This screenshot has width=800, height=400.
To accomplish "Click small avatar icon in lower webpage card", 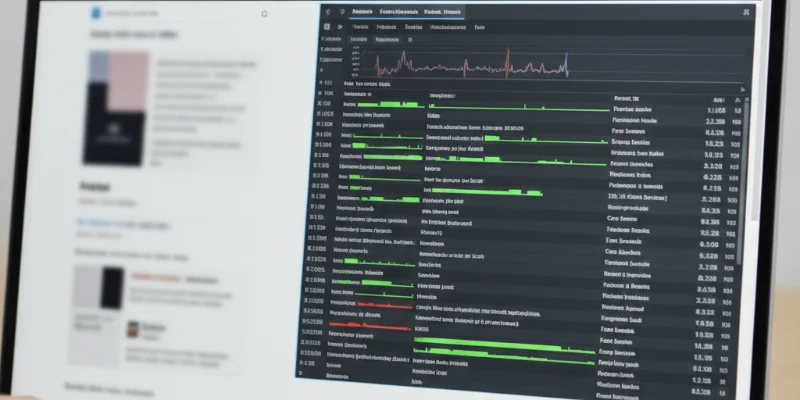I will (x=131, y=327).
